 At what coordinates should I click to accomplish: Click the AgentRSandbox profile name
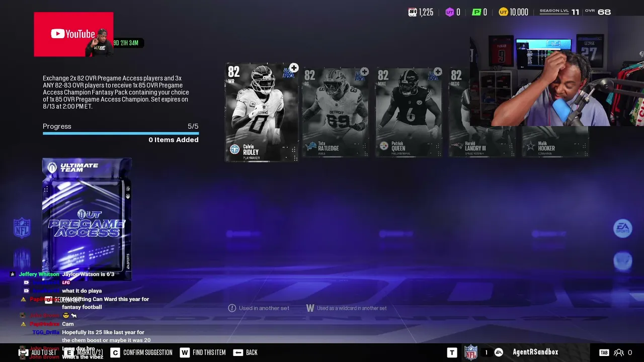click(x=535, y=352)
